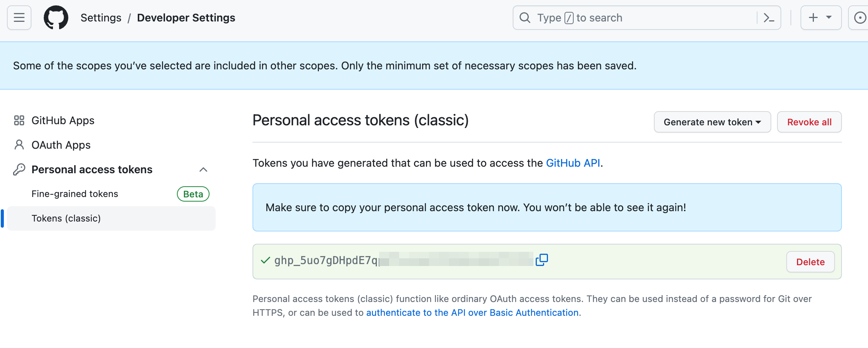
Task: Open authenticate to the API over Basic Authentication link
Action: [x=472, y=313]
